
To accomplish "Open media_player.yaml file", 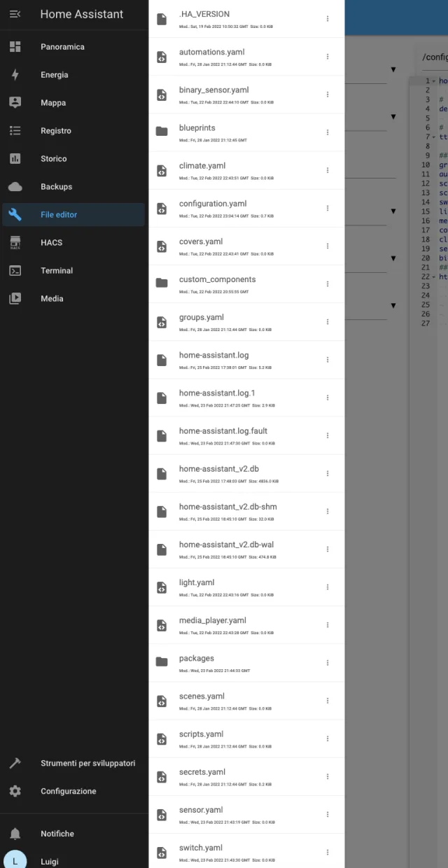I will point(246,624).
